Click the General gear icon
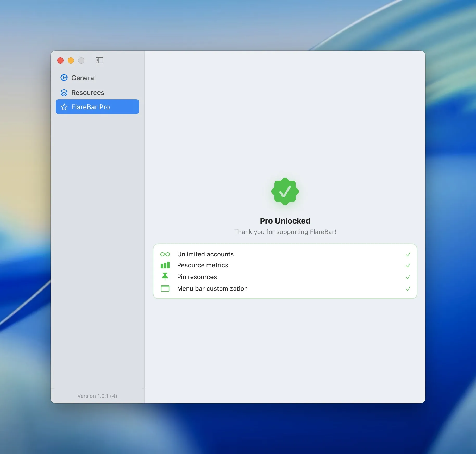This screenshot has width=476, height=454. click(64, 78)
